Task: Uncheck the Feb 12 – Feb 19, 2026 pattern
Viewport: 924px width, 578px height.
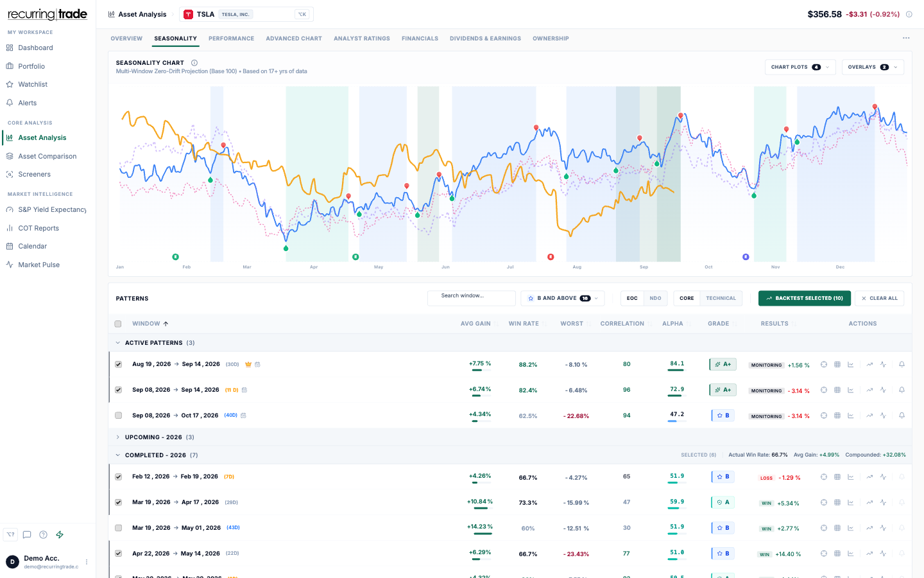Action: pyautogui.click(x=118, y=477)
